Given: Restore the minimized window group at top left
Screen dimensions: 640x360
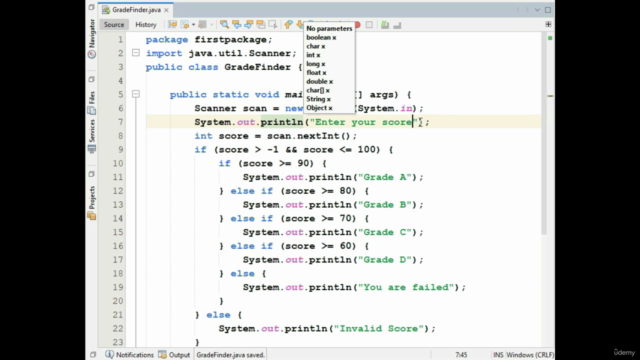Looking at the screenshot, I should coord(91,7).
